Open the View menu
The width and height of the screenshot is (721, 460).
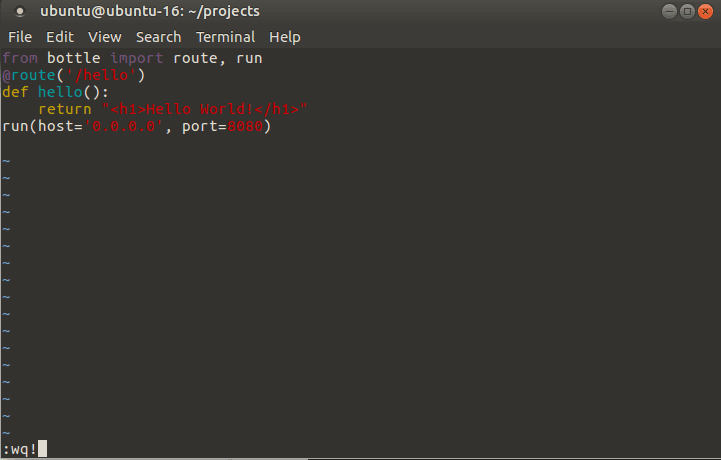pos(105,37)
